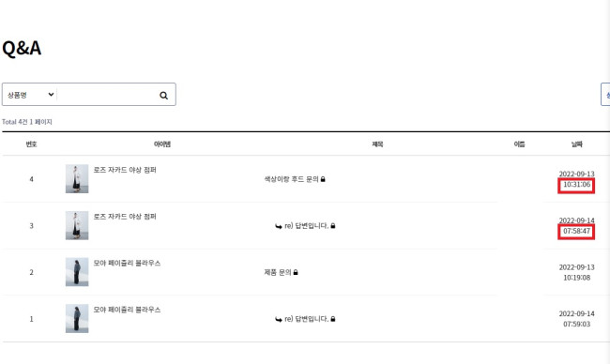Viewport: 610px width, 364px height.
Task: Click lock icon on row 1 reply
Action: [x=333, y=319]
